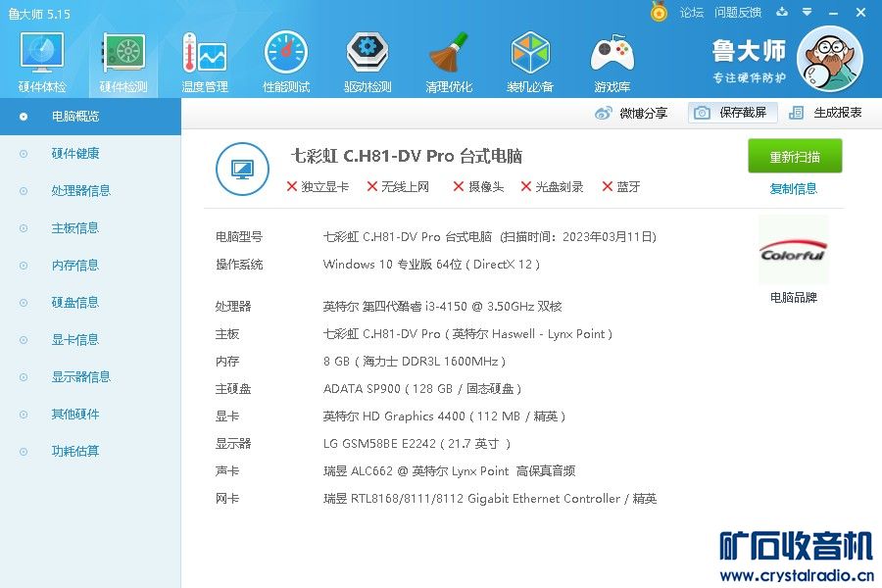Image resolution: width=882 pixels, height=588 pixels.
Task: Click 保存截屏 button label
Action: 743,113
